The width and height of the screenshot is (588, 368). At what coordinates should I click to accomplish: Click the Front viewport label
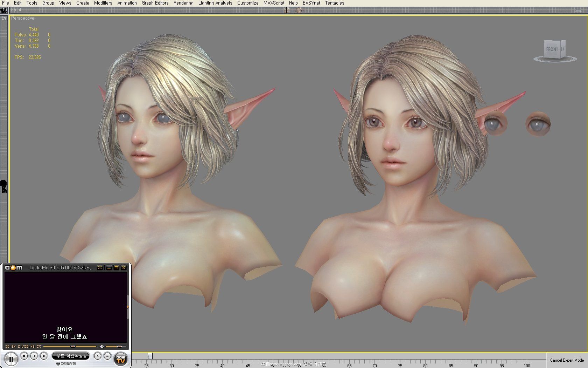tap(16, 10)
